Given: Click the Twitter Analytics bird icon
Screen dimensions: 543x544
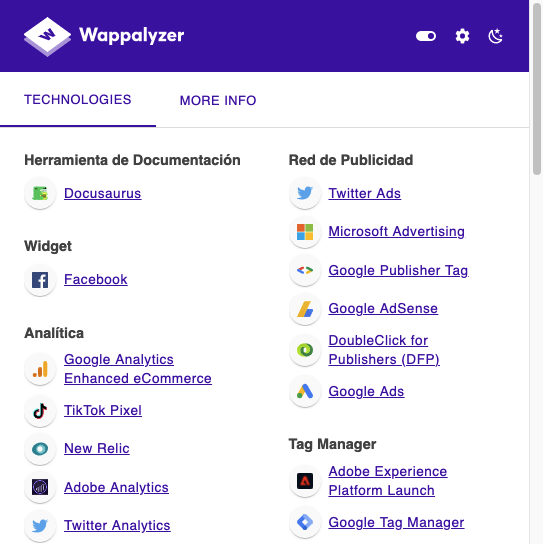Looking at the screenshot, I should tap(40, 525).
